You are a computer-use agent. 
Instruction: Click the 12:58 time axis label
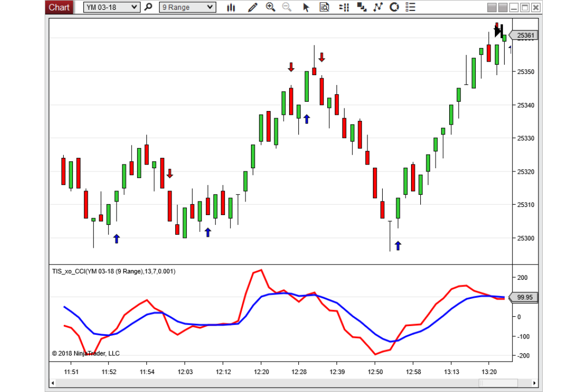coord(413,372)
